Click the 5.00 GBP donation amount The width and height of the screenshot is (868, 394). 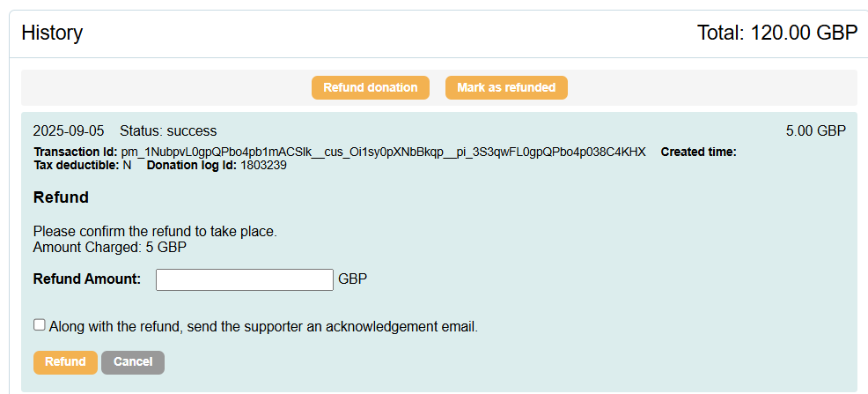pos(815,131)
